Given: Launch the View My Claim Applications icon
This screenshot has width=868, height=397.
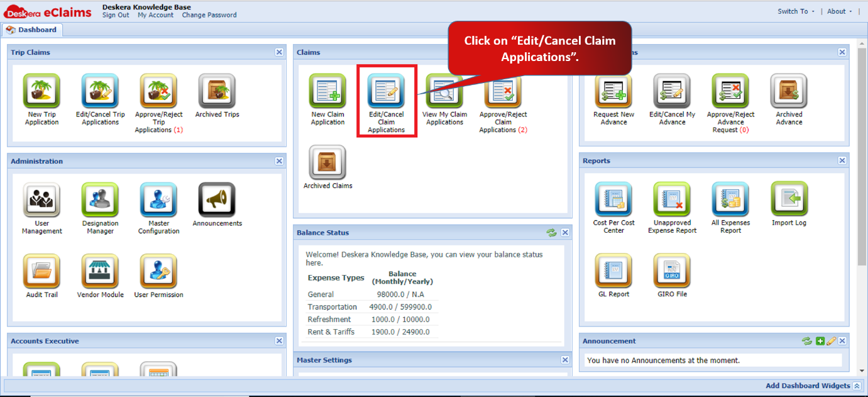Looking at the screenshot, I should (444, 92).
